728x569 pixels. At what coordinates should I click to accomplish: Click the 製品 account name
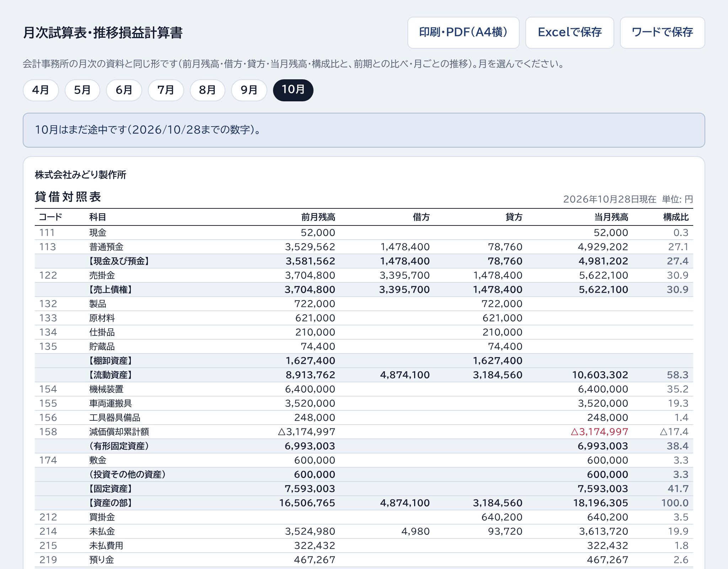[x=98, y=304]
